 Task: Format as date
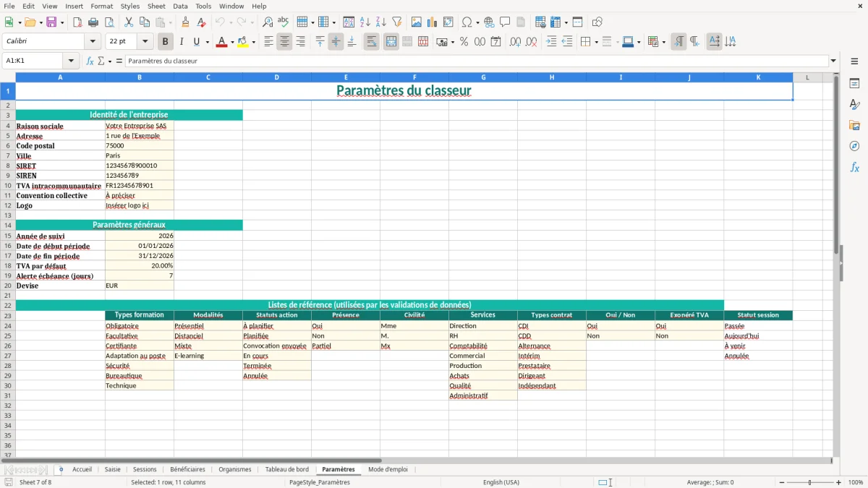495,42
